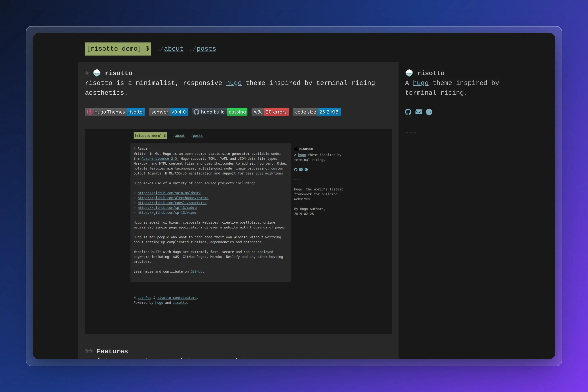Click the rice bowl emoji in sidebar title

409,73
